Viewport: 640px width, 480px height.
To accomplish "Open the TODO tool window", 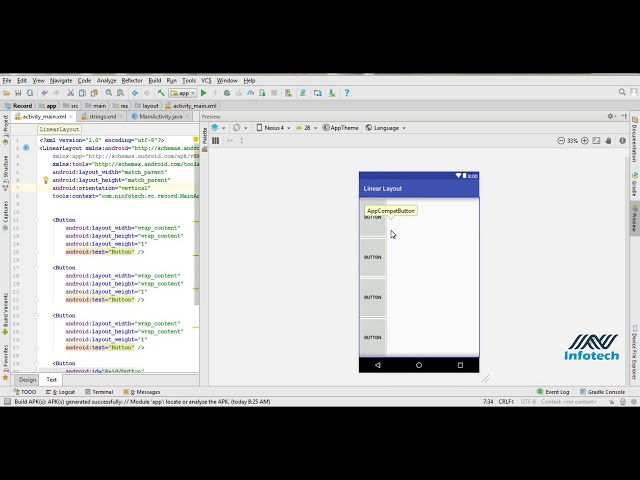I will (25, 392).
